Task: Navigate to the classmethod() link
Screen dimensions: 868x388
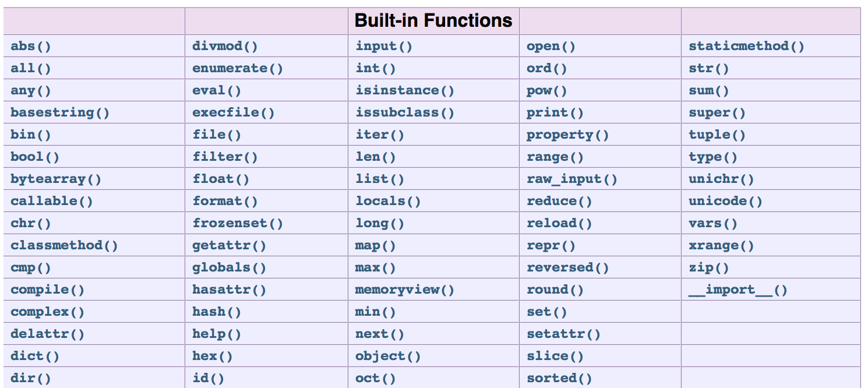Action: (x=64, y=246)
